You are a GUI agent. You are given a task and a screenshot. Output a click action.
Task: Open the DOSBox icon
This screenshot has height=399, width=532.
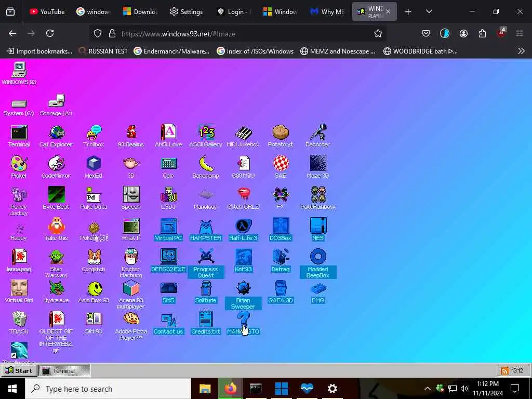(281, 230)
